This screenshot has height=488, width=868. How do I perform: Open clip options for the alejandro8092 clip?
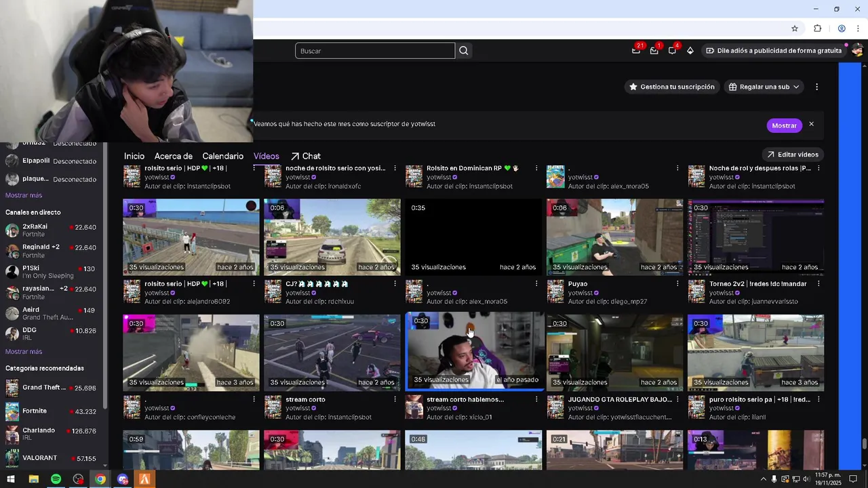(x=254, y=284)
